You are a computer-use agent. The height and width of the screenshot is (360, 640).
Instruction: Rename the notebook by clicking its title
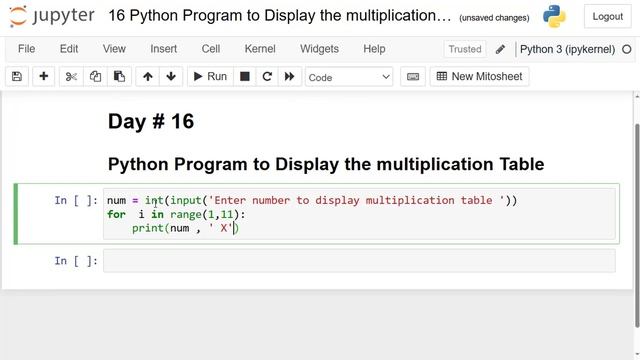pos(280,16)
